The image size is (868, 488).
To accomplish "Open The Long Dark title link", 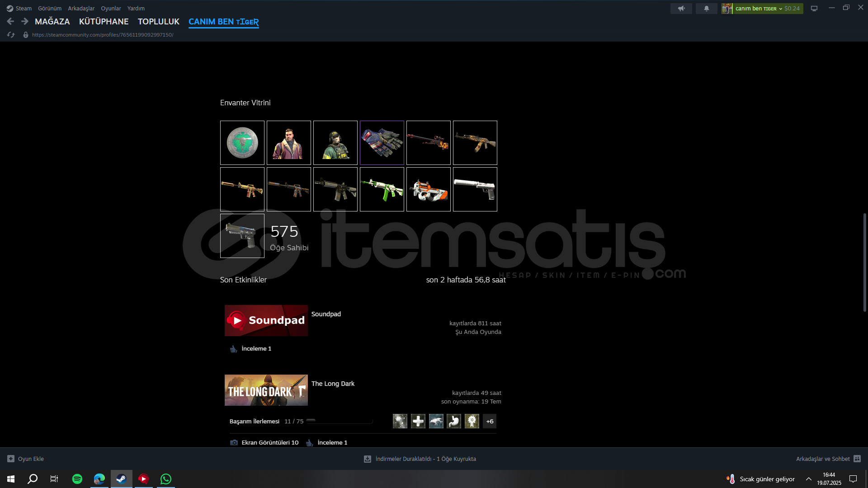I will [x=333, y=384].
